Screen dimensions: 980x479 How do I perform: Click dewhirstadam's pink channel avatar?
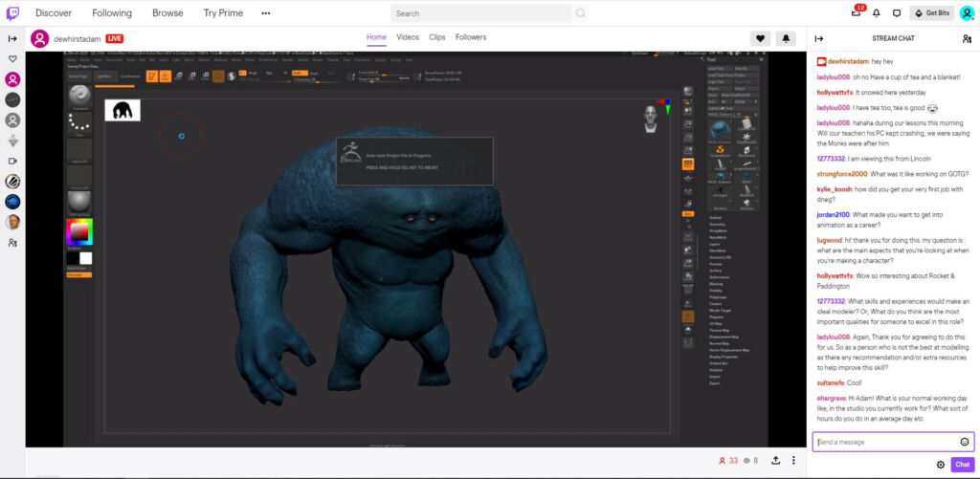pyautogui.click(x=39, y=38)
